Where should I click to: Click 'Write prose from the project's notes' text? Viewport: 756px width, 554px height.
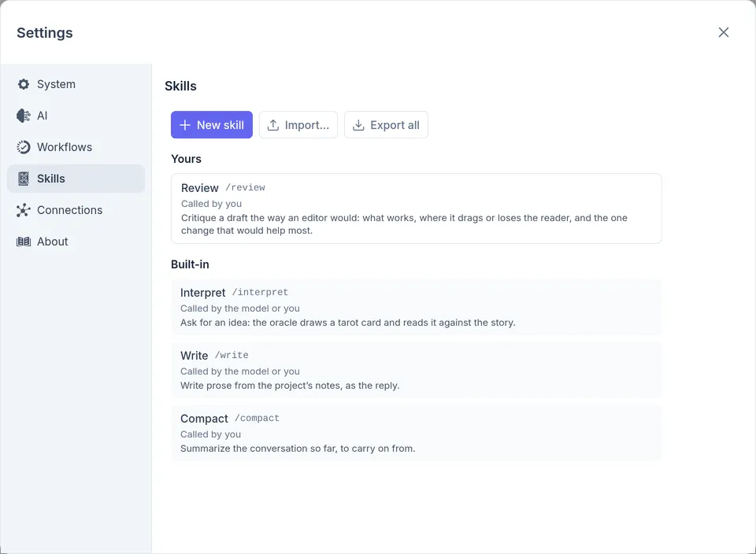tap(290, 386)
